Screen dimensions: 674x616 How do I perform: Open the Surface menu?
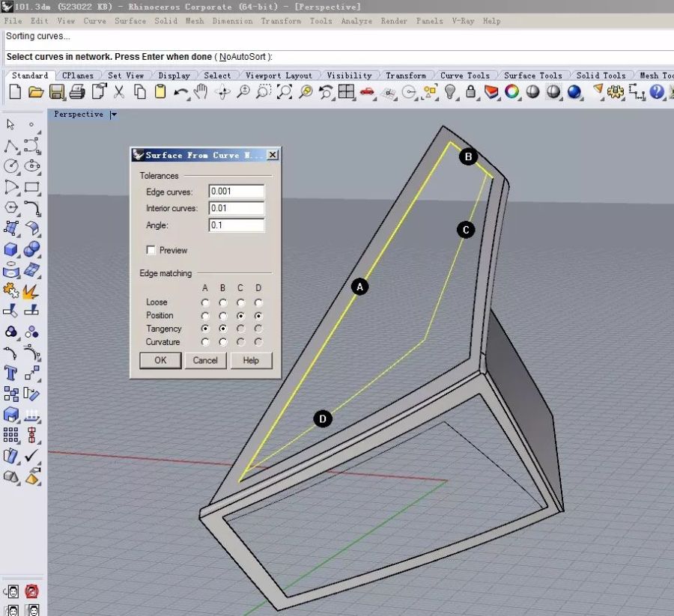click(130, 21)
